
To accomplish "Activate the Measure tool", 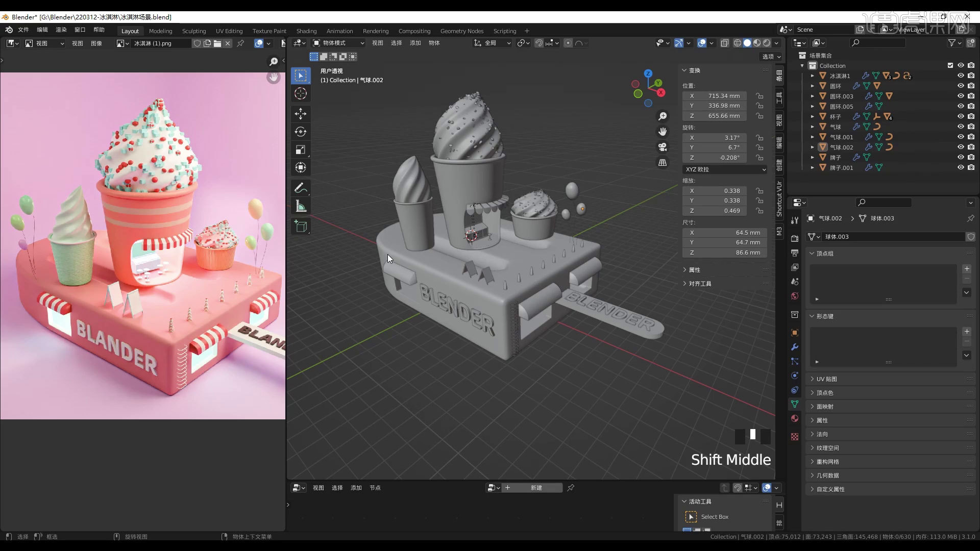I will [301, 206].
